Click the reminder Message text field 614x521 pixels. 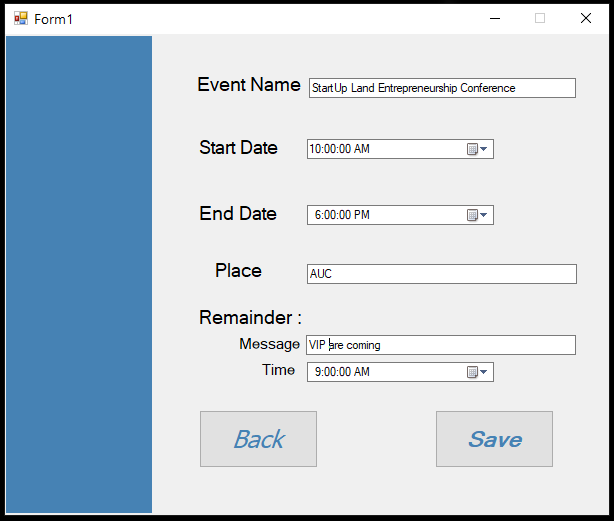441,345
